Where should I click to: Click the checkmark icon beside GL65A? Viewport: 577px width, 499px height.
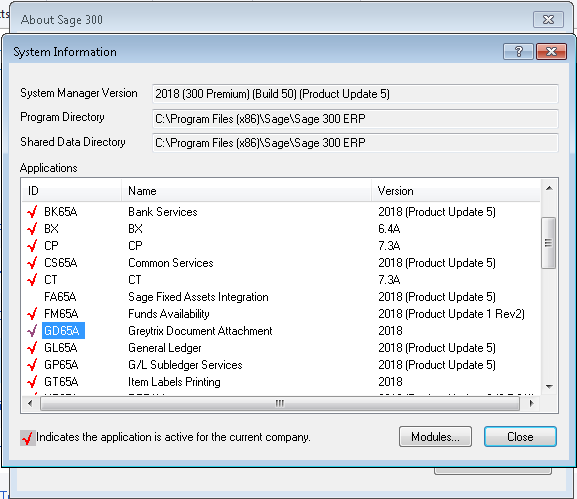point(32,348)
